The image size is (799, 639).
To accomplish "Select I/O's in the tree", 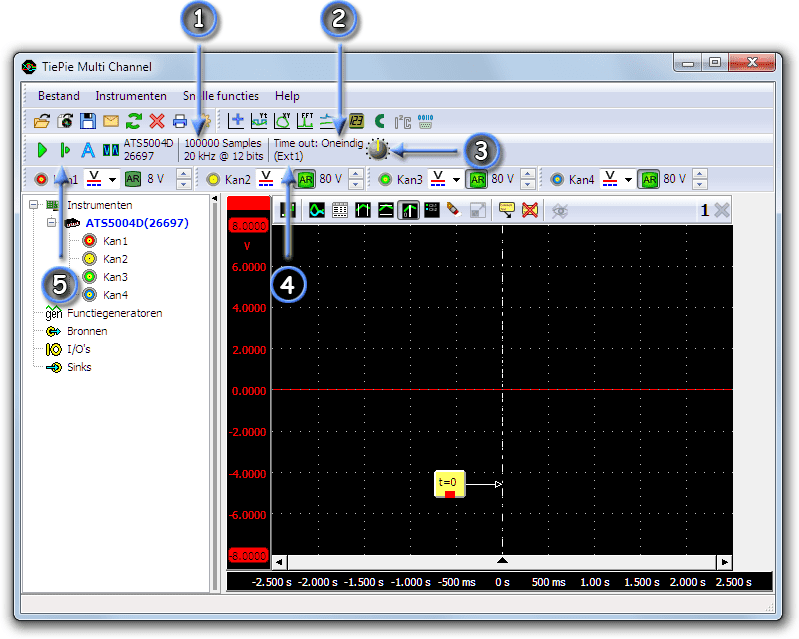I will 79,349.
